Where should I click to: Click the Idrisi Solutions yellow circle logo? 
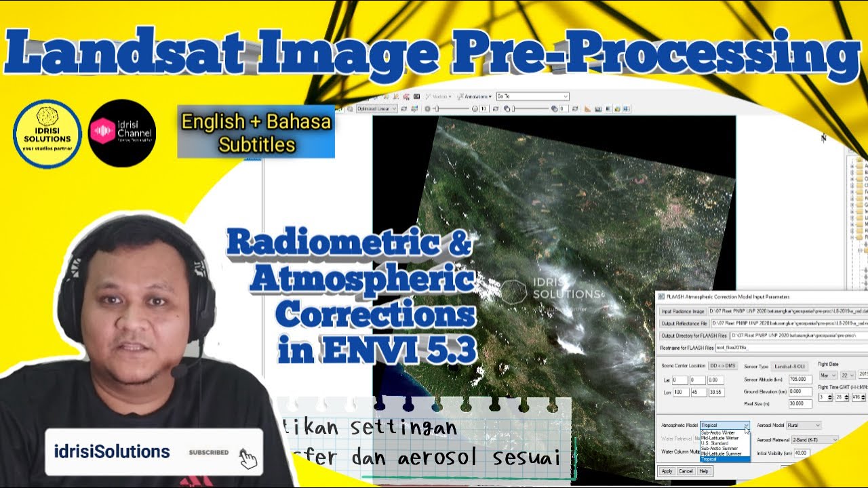(x=47, y=134)
